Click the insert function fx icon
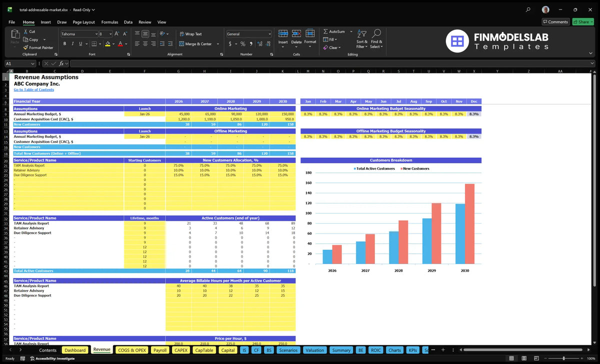 (61, 63)
